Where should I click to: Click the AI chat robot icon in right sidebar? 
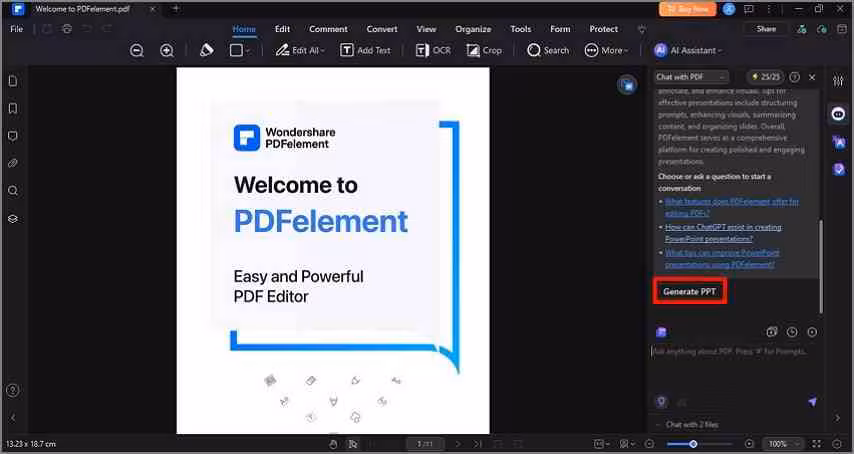[x=838, y=114]
